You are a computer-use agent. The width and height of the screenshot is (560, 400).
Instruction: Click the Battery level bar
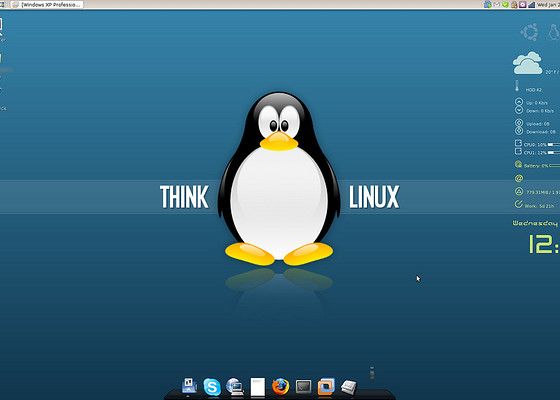554,166
